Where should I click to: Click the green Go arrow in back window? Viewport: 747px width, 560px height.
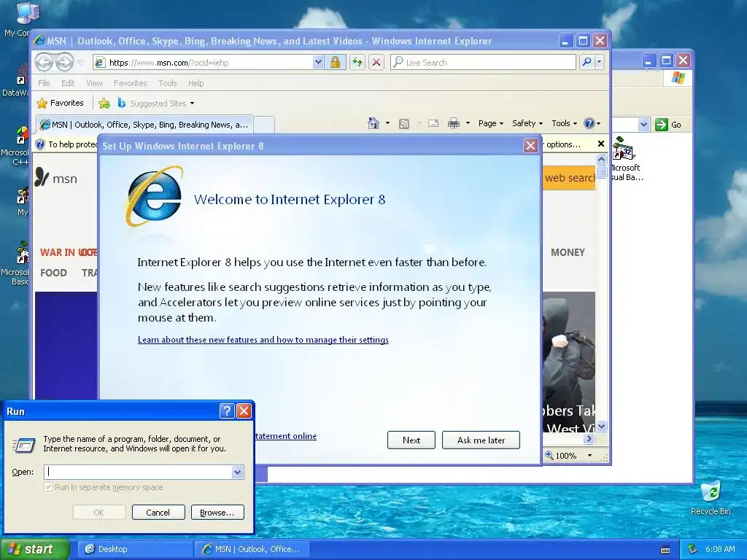tap(661, 125)
